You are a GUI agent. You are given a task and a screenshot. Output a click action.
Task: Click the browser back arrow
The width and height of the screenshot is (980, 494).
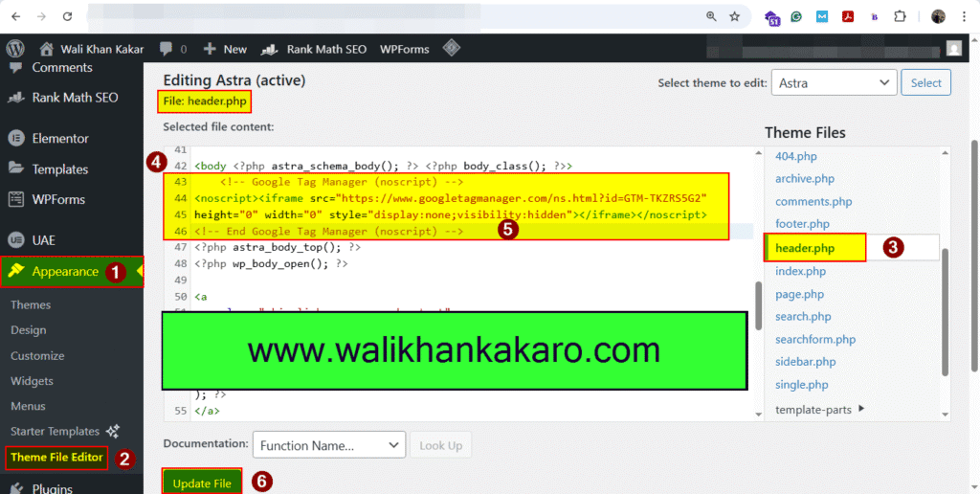point(15,17)
